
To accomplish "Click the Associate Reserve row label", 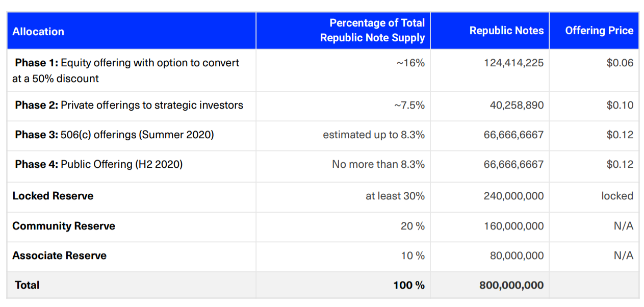I will click(60, 255).
